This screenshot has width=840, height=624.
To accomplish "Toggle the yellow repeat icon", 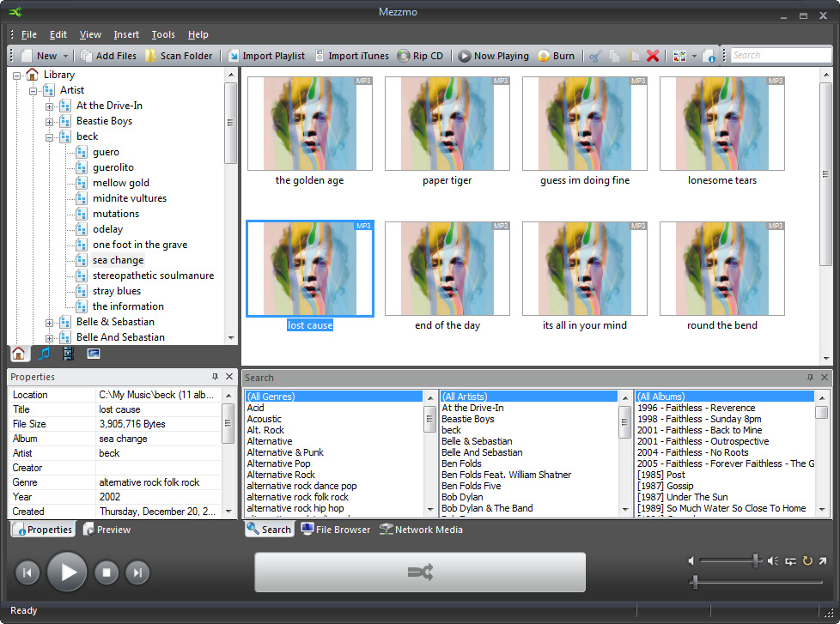I will tap(807, 560).
